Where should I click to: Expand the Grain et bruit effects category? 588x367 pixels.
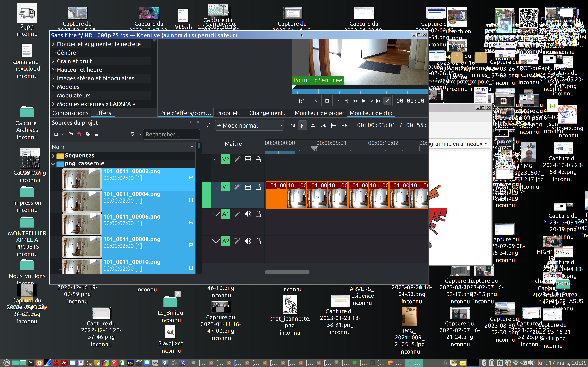[x=53, y=61]
